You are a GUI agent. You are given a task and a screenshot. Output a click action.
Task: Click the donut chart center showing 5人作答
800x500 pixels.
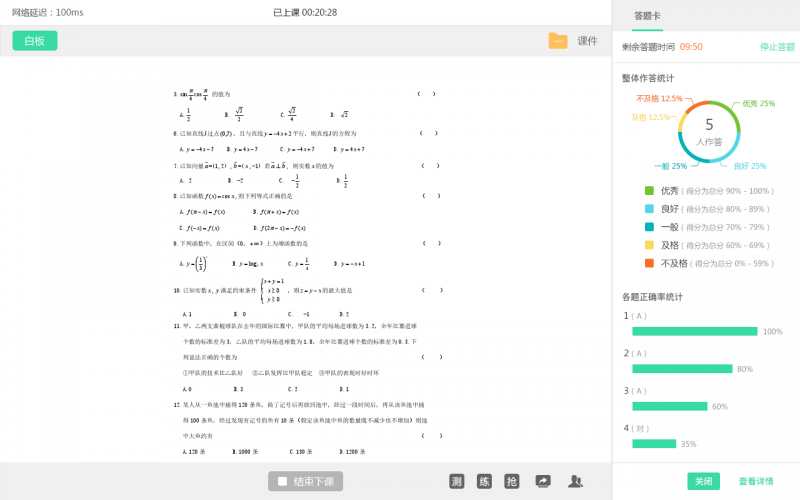709,131
